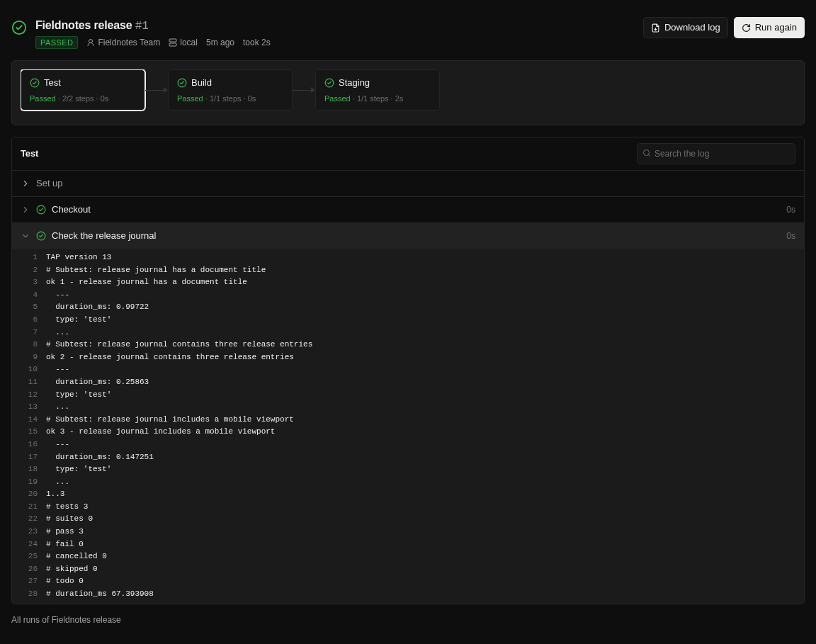The image size is (816, 644).
Task: Click the Test section heading above the log
Action: pyautogui.click(x=30, y=154)
